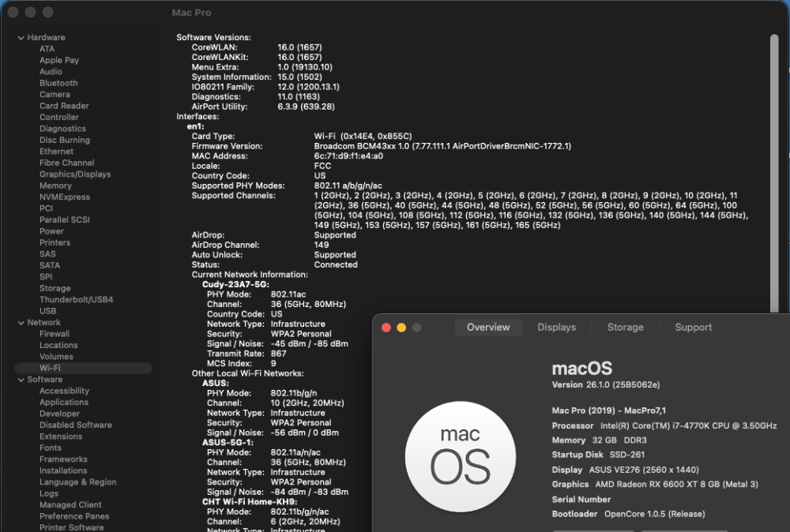Click the Bootloader OpenCore 1.0.5 line
This screenshot has width=790, height=532.
[x=628, y=514]
